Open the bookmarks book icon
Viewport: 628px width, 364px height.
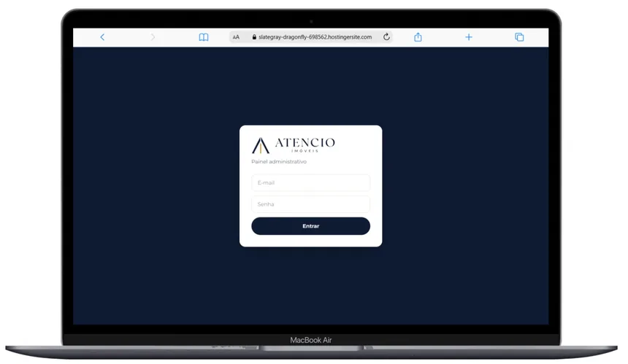tap(204, 37)
